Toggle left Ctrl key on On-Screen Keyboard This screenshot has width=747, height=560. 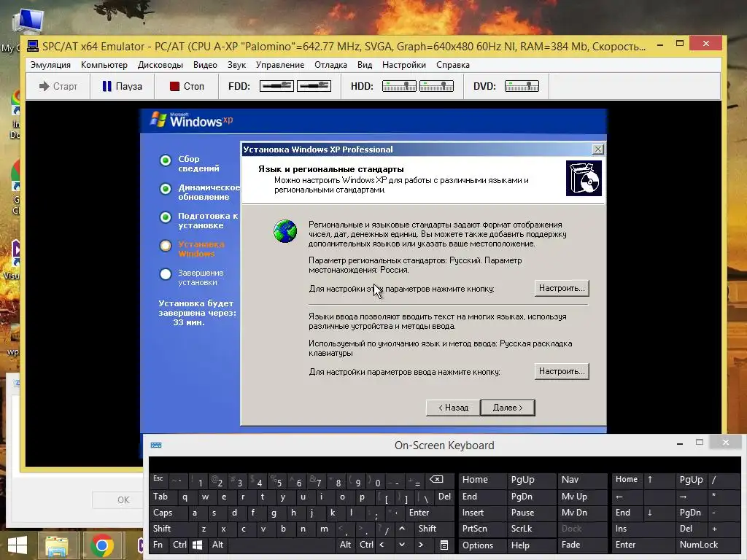point(179,545)
